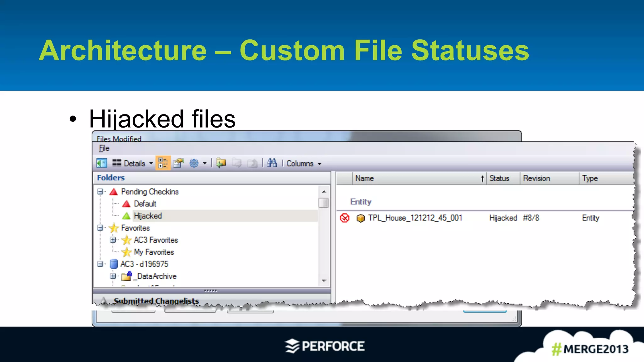
Task: Click red triangle icon beside Default
Action: coord(126,204)
